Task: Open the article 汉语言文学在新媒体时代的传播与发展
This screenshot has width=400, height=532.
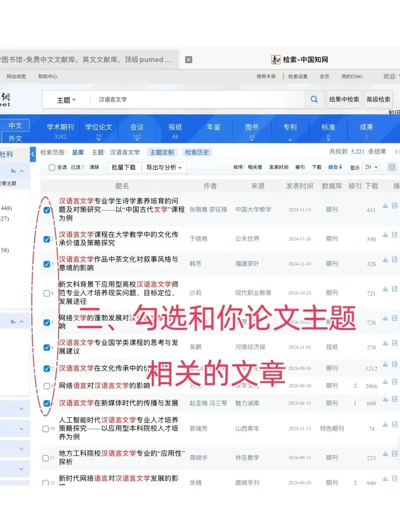Action: [x=119, y=403]
